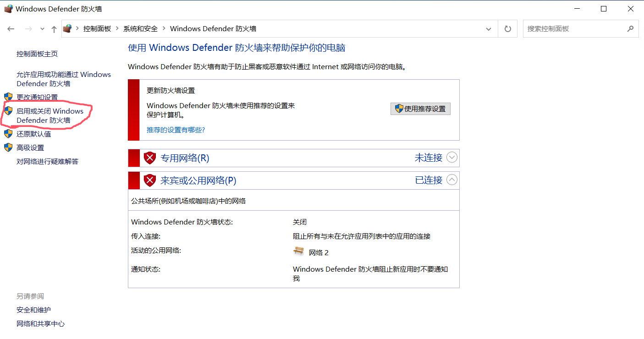Open 更改通知设置 link
The height and width of the screenshot is (339, 644).
[x=37, y=97]
